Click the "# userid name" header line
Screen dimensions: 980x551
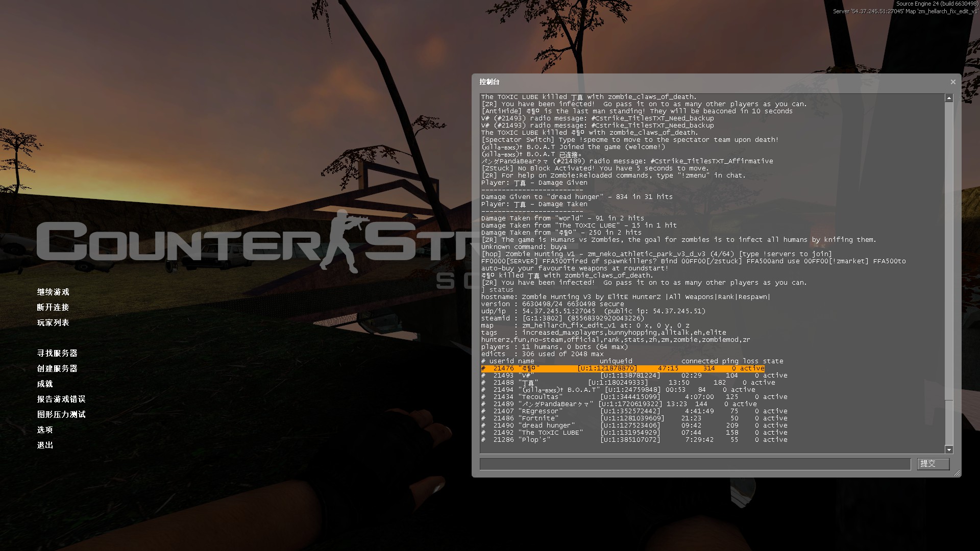pos(632,361)
